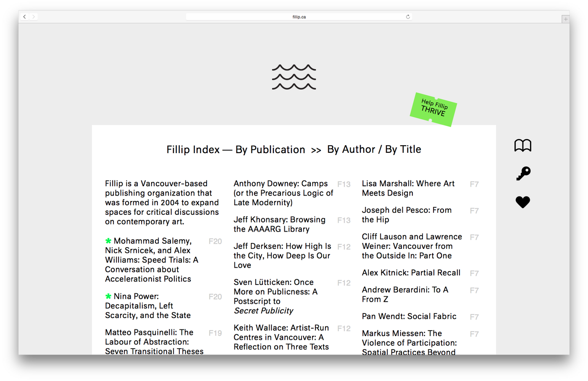Open Pan Wendt: Social Fabric
The image size is (588, 381).
(409, 316)
